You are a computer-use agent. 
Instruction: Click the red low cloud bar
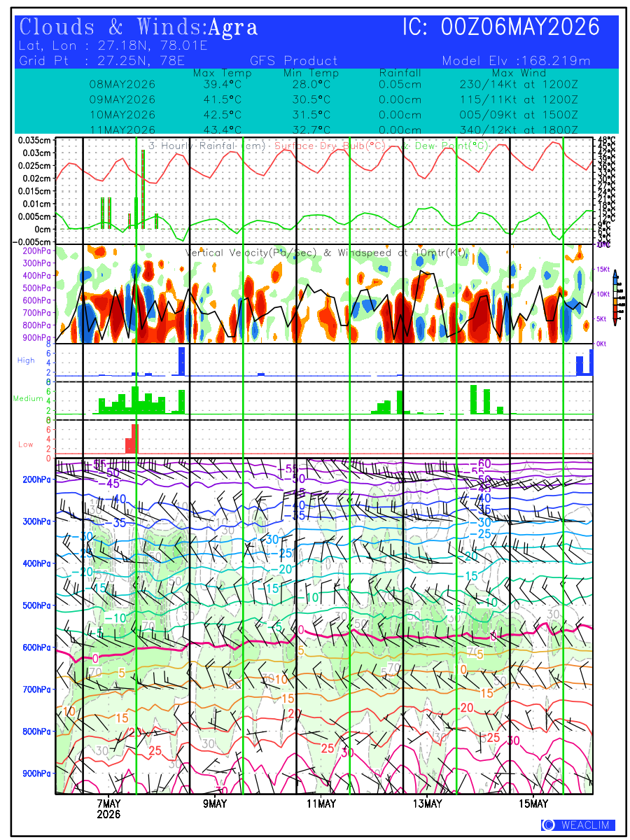tap(132, 439)
